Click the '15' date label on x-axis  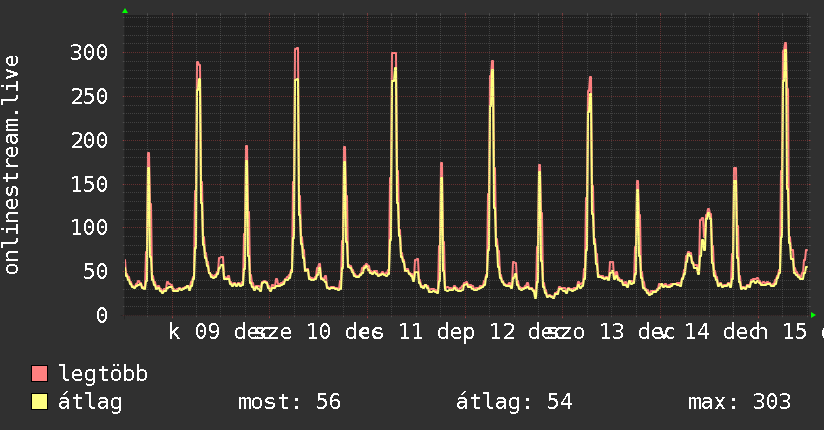(795, 332)
